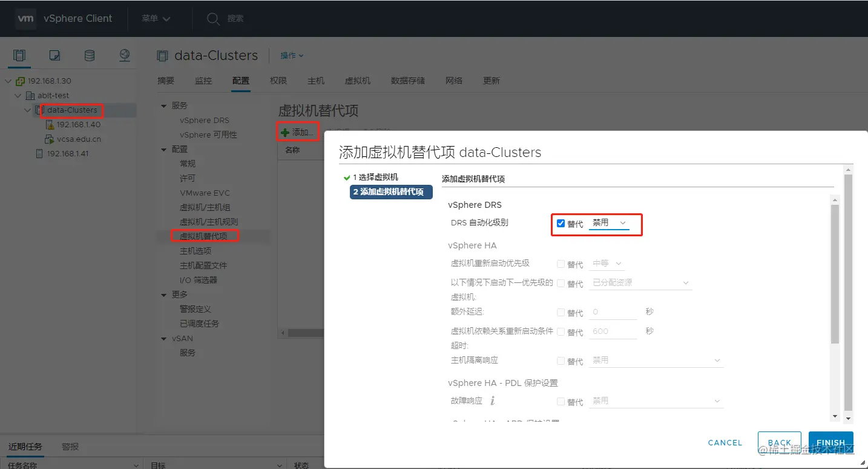Click the VM icon beside vcsa.edu.cn

[50, 139]
